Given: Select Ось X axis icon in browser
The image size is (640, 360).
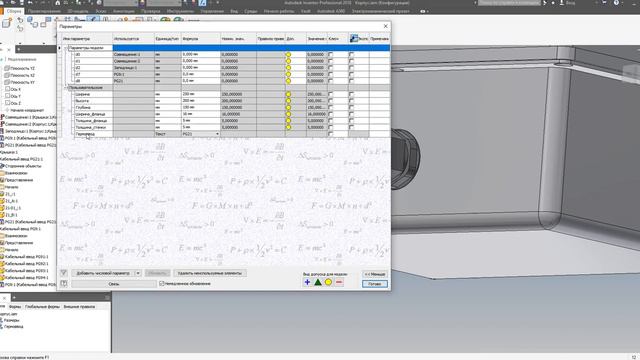Looking at the screenshot, I should coord(7,89).
